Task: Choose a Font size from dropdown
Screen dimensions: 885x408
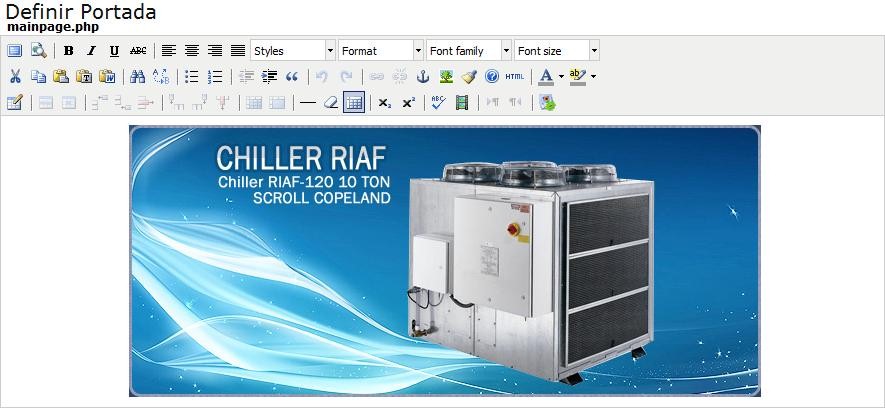Action: click(556, 51)
